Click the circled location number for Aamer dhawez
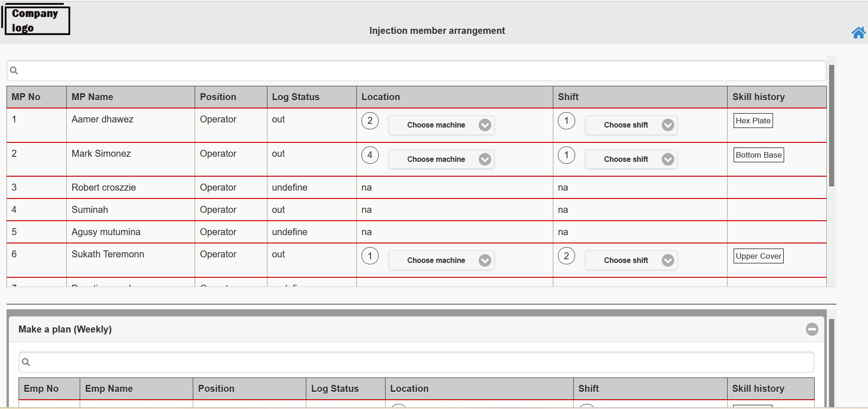 pyautogui.click(x=370, y=121)
